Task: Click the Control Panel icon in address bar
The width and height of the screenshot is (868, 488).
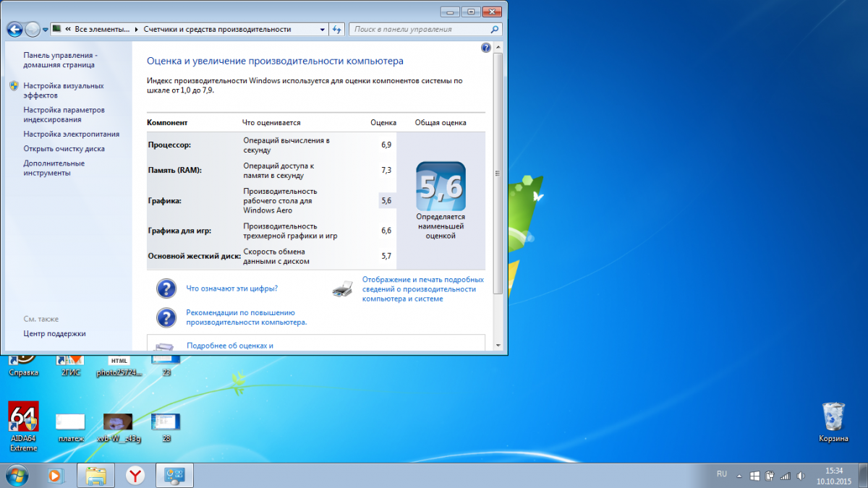Action: [57, 30]
